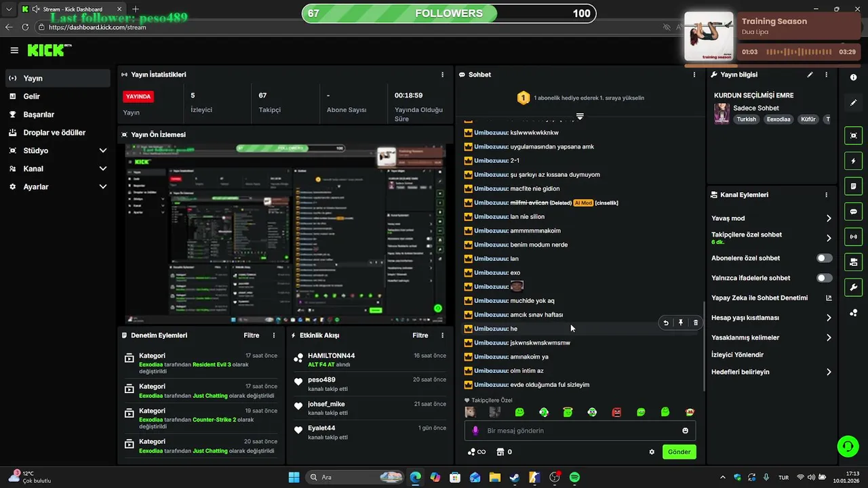Delete the hovered 'he' chat message
This screenshot has height=488, width=868.
(x=696, y=323)
